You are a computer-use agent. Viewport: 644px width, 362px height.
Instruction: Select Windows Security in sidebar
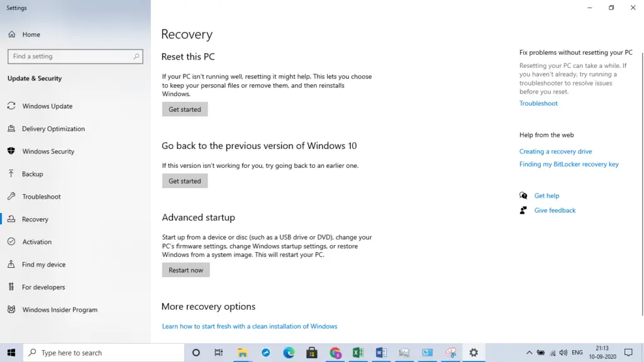click(48, 151)
